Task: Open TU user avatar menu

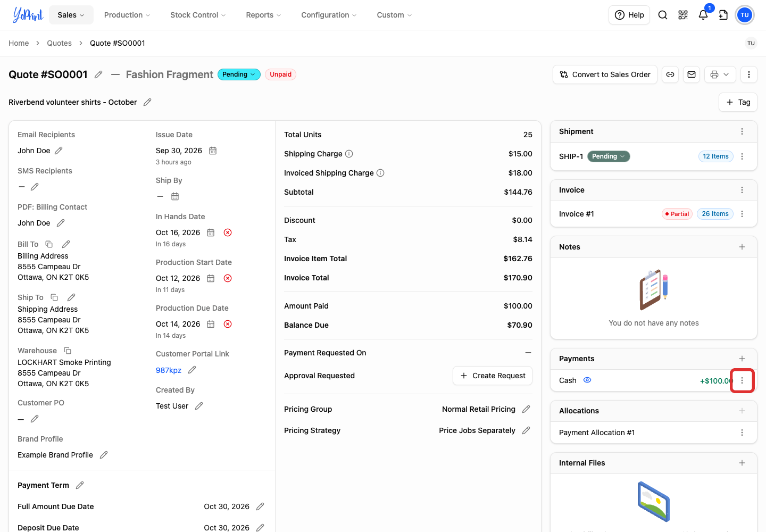Action: coord(745,15)
